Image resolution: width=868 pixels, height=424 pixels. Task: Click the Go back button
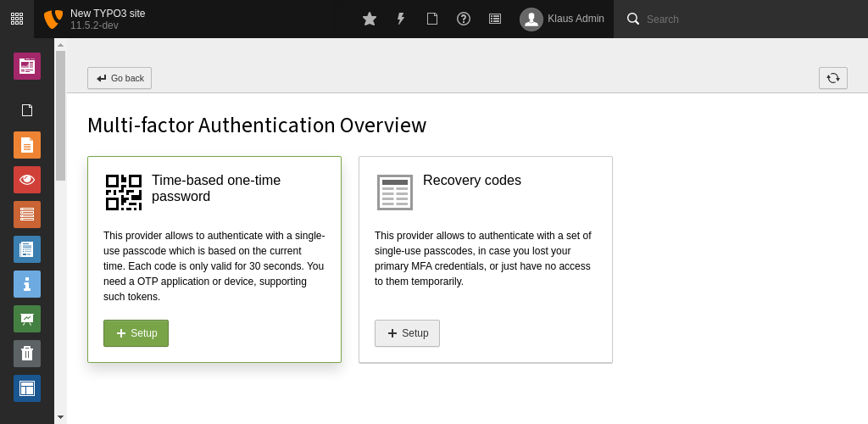tap(120, 78)
